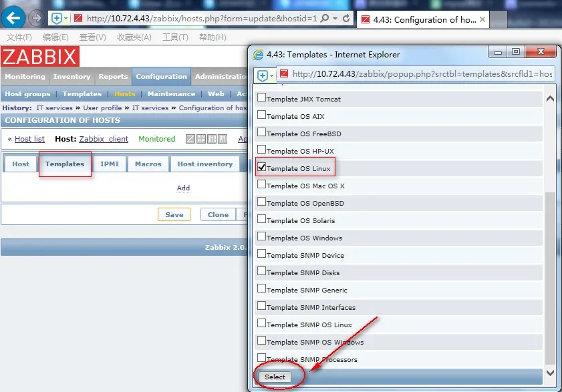The width and height of the screenshot is (562, 392).
Task: Click the Monitored status link
Action: point(156,139)
